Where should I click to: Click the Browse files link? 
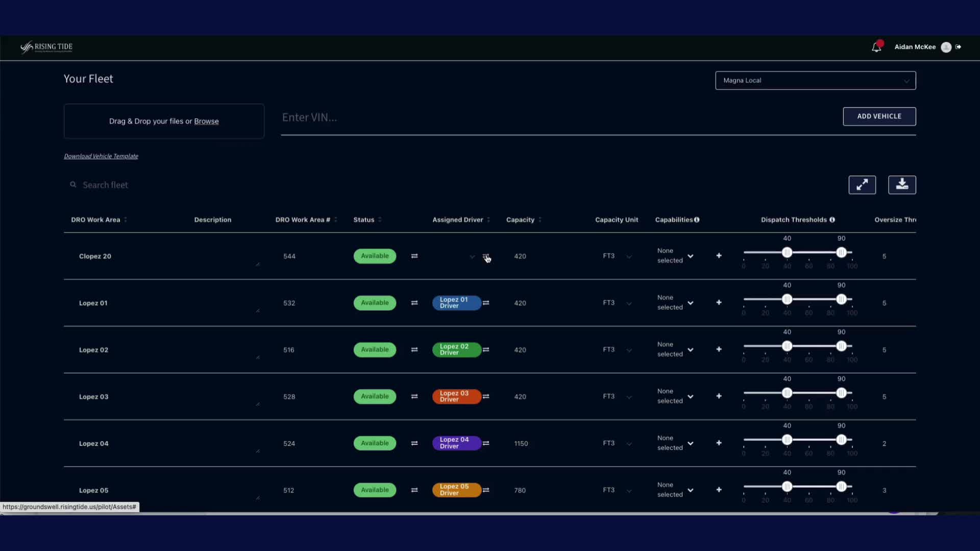[206, 121]
